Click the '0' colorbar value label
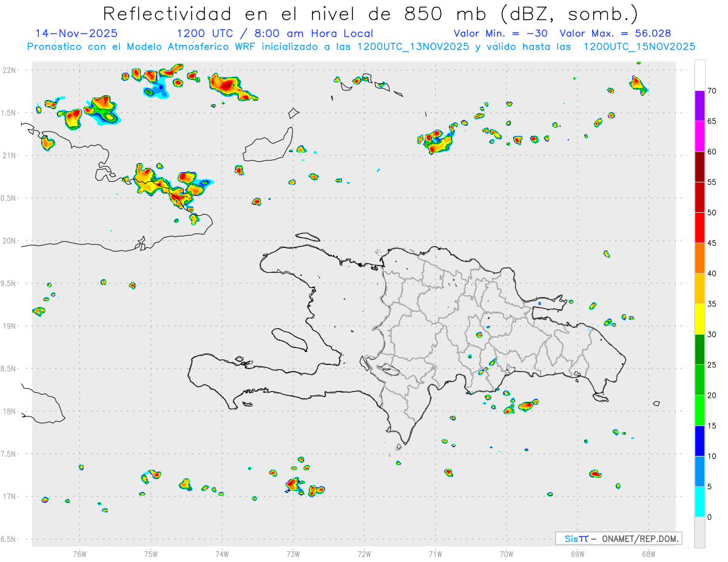The width and height of the screenshot is (728, 562). coord(710,517)
